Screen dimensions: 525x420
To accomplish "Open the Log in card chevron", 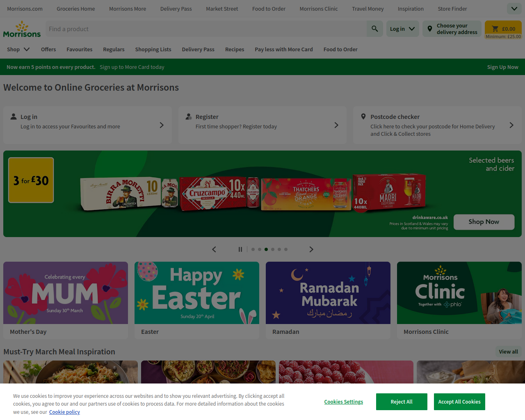I will point(162,125).
